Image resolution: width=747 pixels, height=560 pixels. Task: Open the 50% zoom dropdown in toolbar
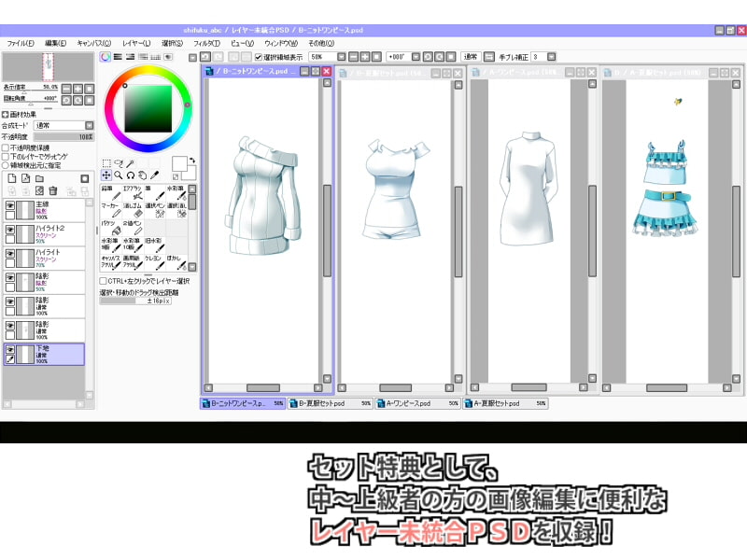click(x=341, y=57)
